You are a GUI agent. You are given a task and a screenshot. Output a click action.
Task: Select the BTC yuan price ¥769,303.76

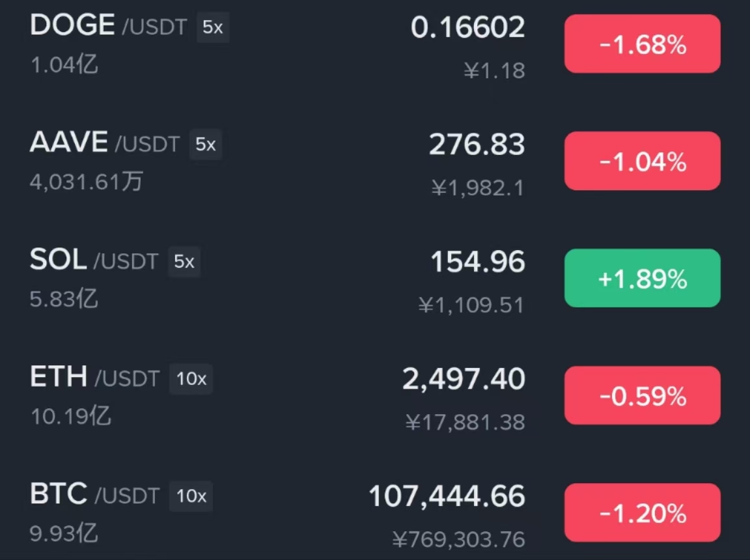459,539
